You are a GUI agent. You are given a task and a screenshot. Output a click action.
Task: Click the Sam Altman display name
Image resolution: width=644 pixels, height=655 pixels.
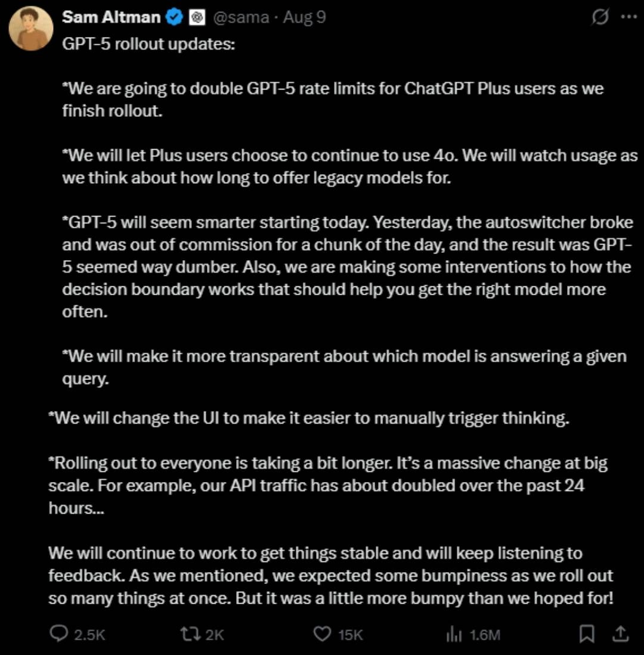click(111, 17)
